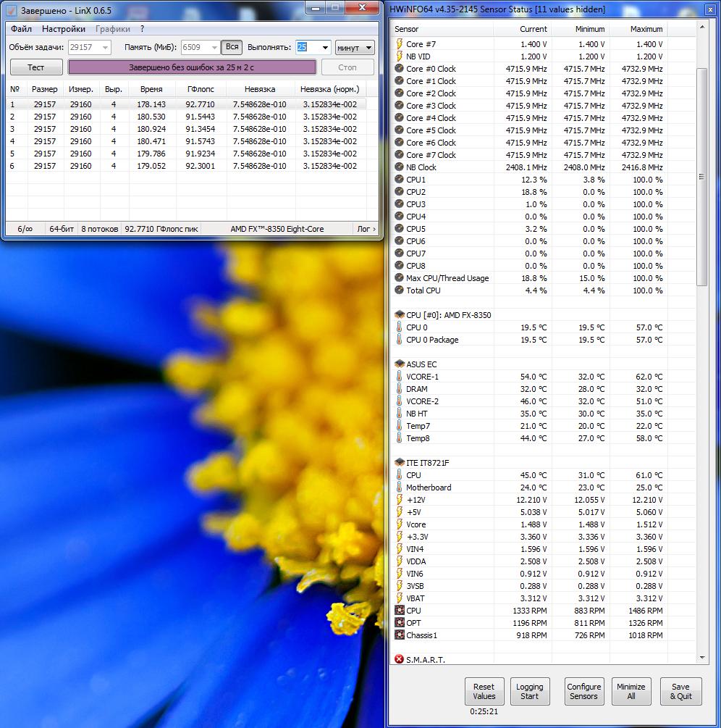Click the HWiNFO vertical scrollbar thumb
721x728 pixels.
coord(701,177)
